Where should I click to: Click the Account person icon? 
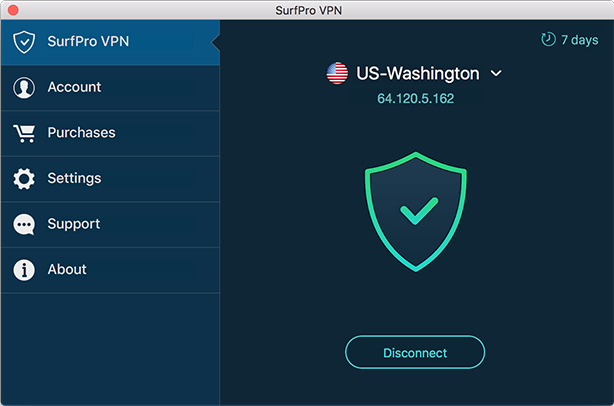pos(24,87)
